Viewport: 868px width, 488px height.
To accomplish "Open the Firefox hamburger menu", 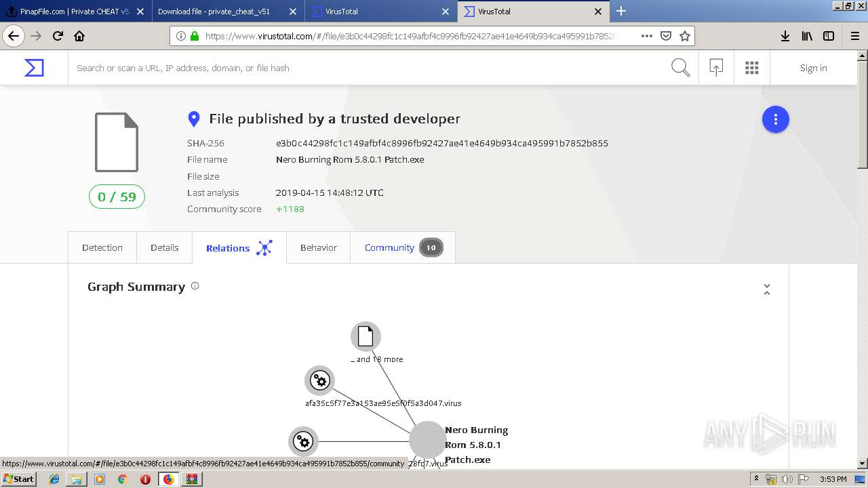I will tap(855, 36).
